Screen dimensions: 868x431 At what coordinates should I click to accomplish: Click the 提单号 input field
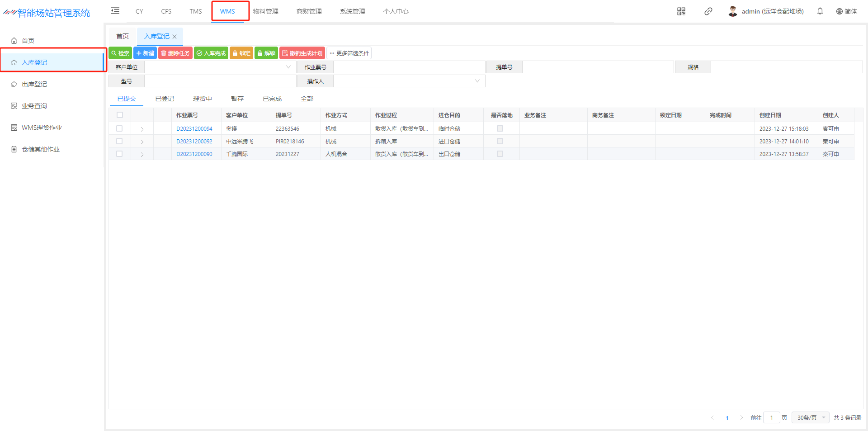(x=598, y=67)
